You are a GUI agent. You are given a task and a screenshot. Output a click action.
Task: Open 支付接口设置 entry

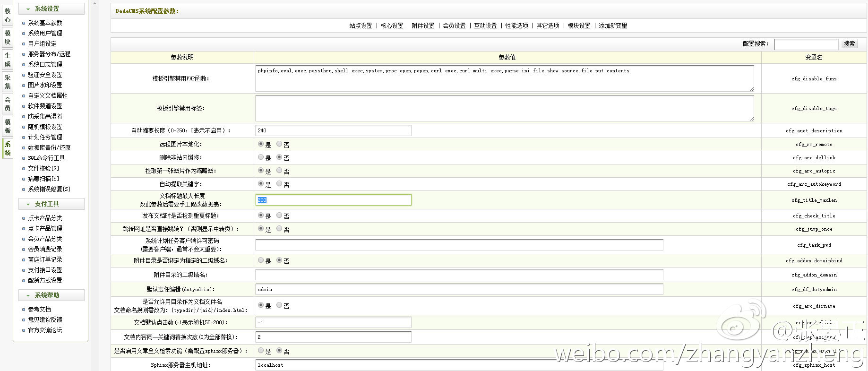(45, 270)
